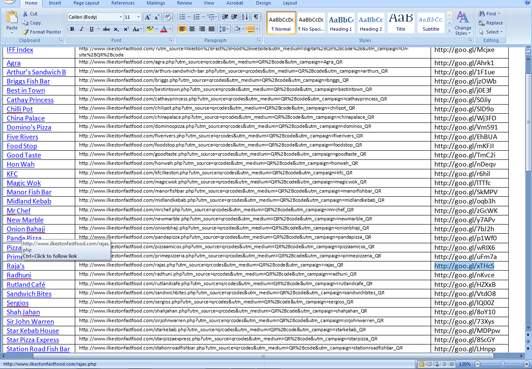Click the Grow Font button

click(147, 17)
